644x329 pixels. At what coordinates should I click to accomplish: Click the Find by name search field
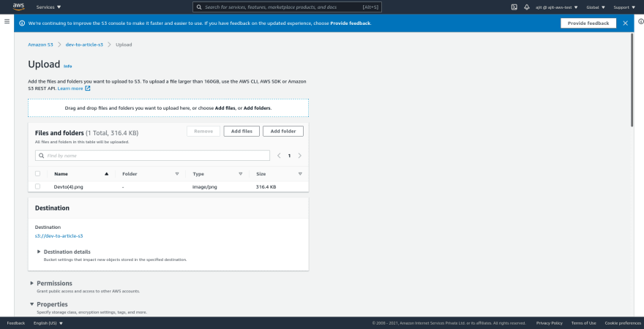coord(152,156)
